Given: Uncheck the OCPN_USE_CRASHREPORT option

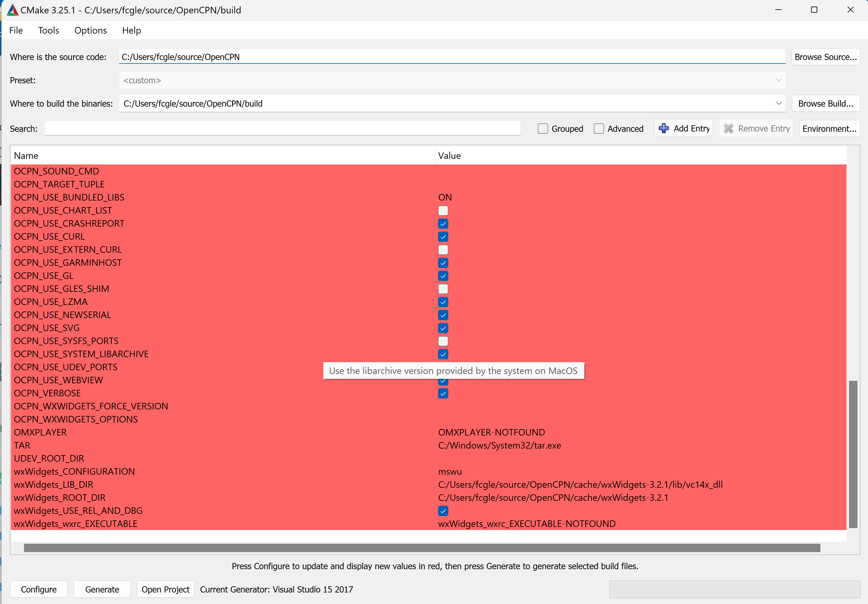Looking at the screenshot, I should [443, 224].
